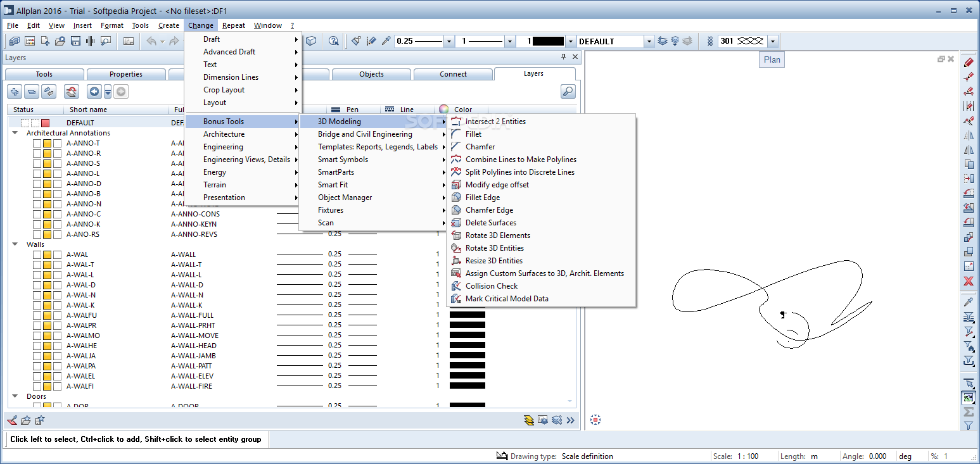Click the expand-all-entries plus button in Layers
The width and height of the screenshot is (980, 464).
[15, 92]
